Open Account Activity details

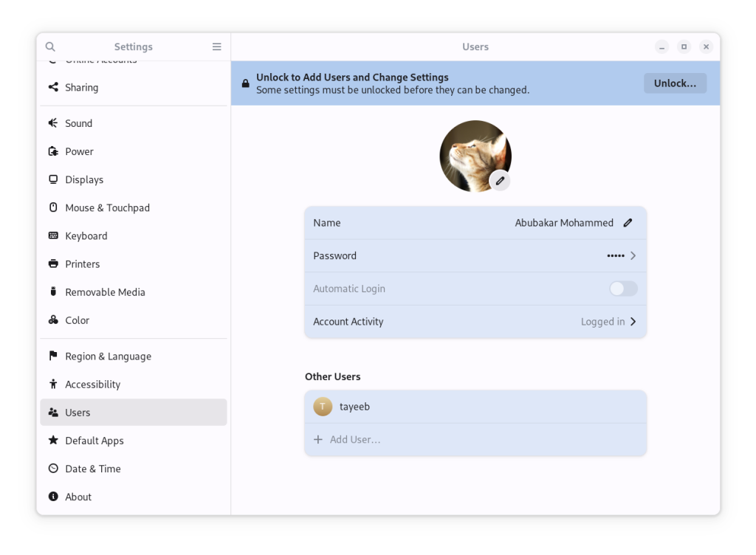(475, 322)
